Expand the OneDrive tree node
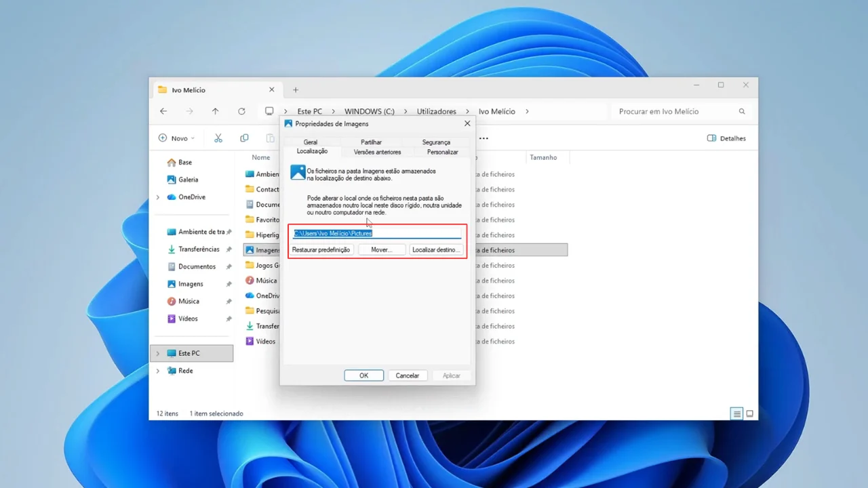 (158, 197)
